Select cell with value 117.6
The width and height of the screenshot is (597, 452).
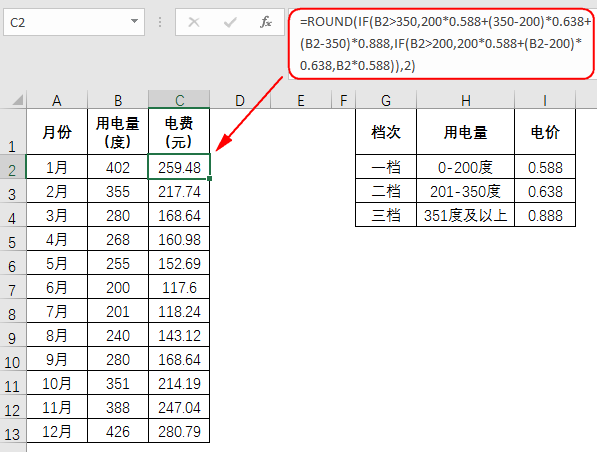click(179, 287)
